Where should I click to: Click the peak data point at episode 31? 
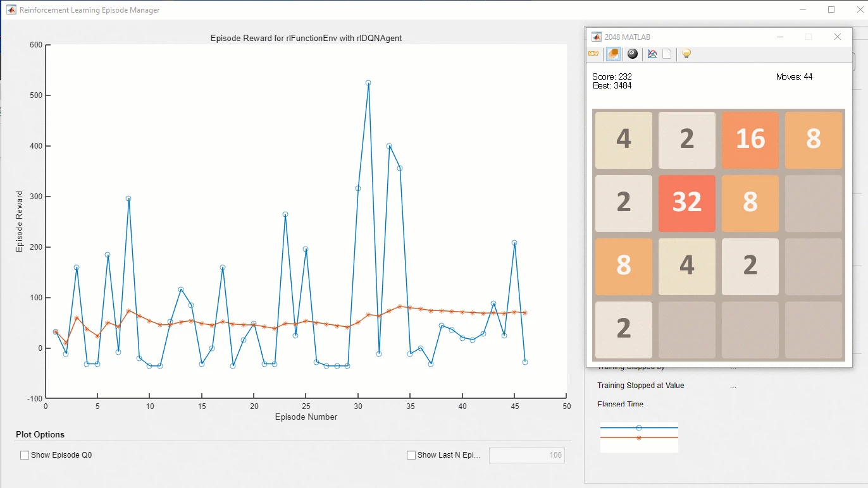[x=368, y=83]
